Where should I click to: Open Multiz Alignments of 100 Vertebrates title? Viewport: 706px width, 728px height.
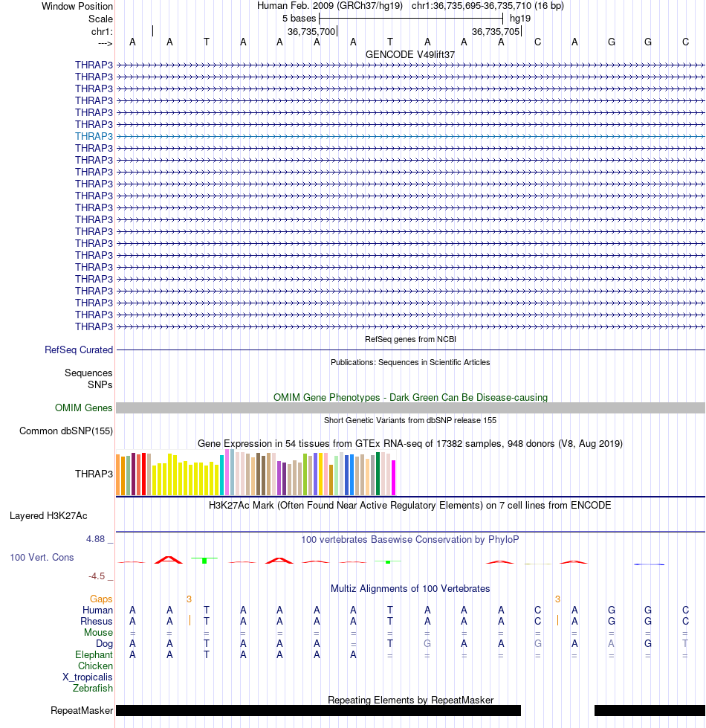click(410, 589)
